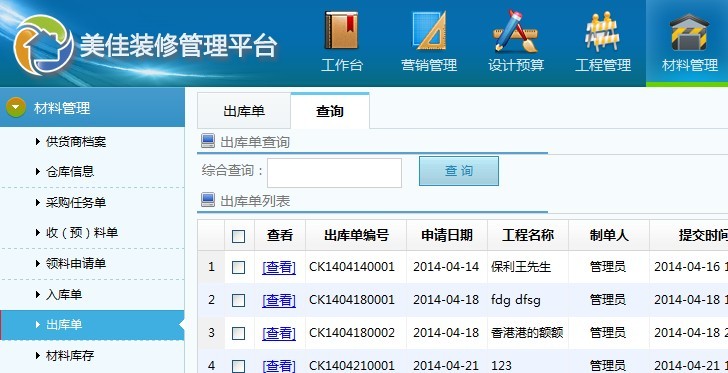Click the 查询 search button
This screenshot has width=728, height=373.
click(x=459, y=171)
